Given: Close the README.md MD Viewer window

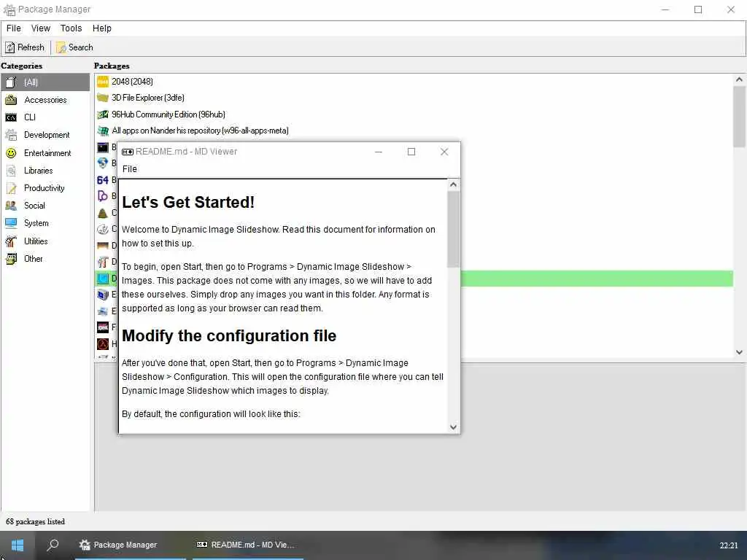Looking at the screenshot, I should tap(444, 152).
